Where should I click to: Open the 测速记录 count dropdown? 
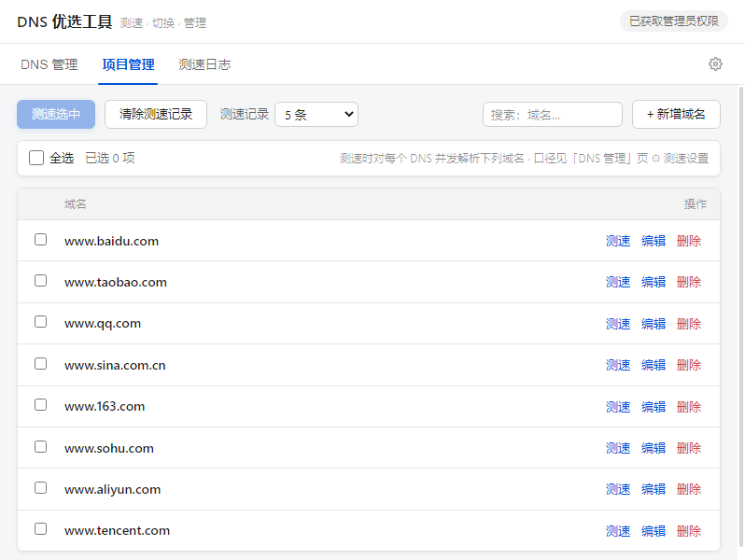(316, 115)
